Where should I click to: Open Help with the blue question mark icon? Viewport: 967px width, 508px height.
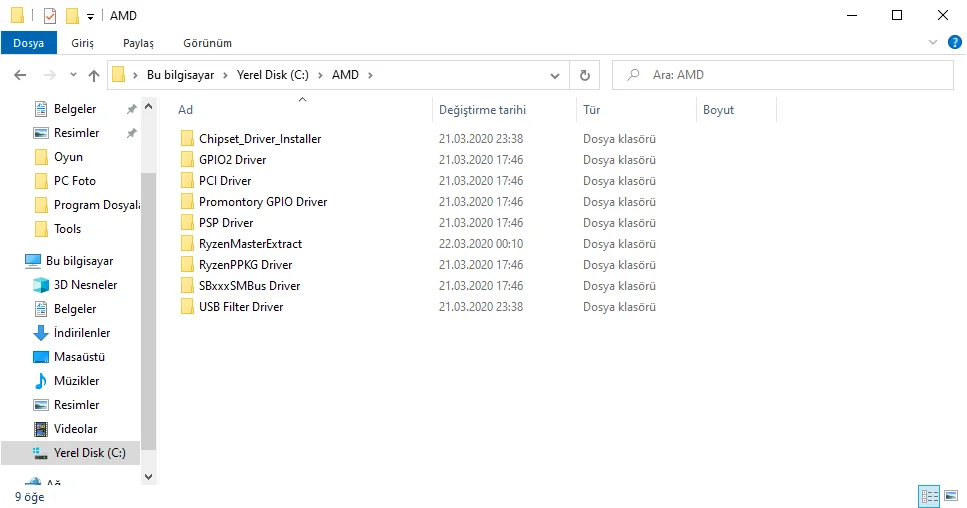coord(954,43)
